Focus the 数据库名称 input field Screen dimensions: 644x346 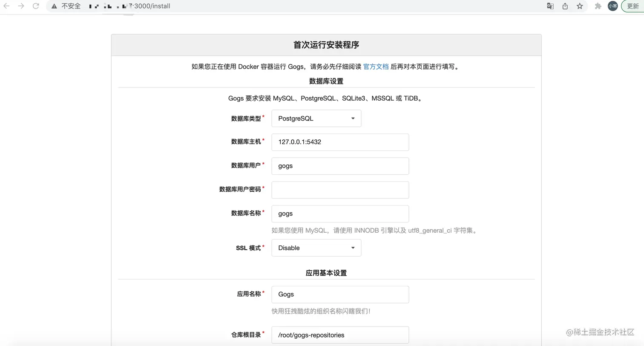point(340,214)
